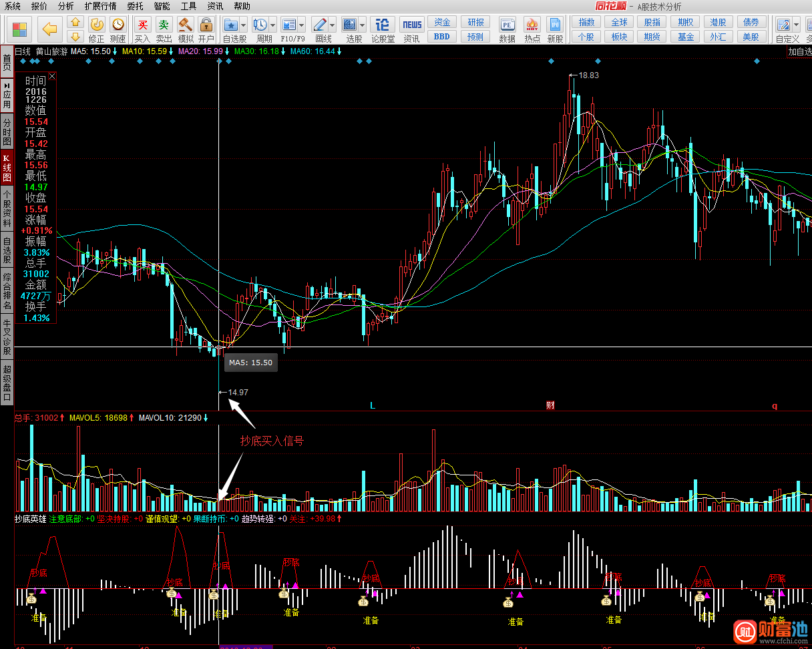Open the 智能 menu
The width and height of the screenshot is (812, 649).
tap(162, 6)
